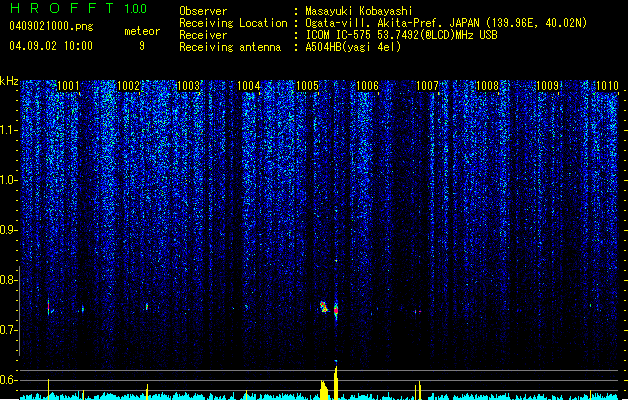Click the 1005 time marker
This screenshot has height=400, width=629.
tap(307, 86)
